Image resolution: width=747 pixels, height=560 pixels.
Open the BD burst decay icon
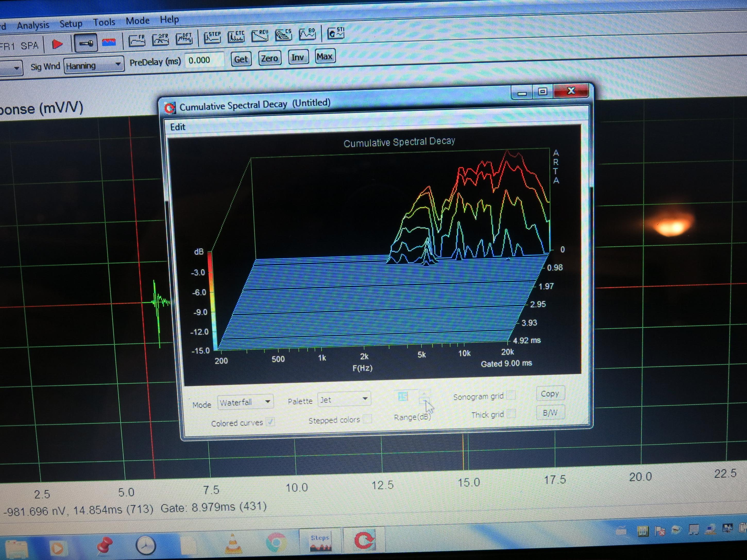pos(307,35)
